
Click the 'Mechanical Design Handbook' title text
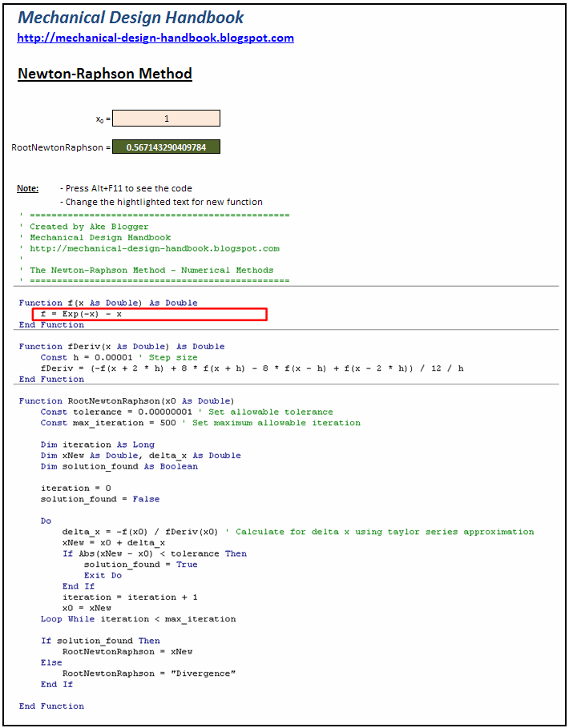coord(131,18)
